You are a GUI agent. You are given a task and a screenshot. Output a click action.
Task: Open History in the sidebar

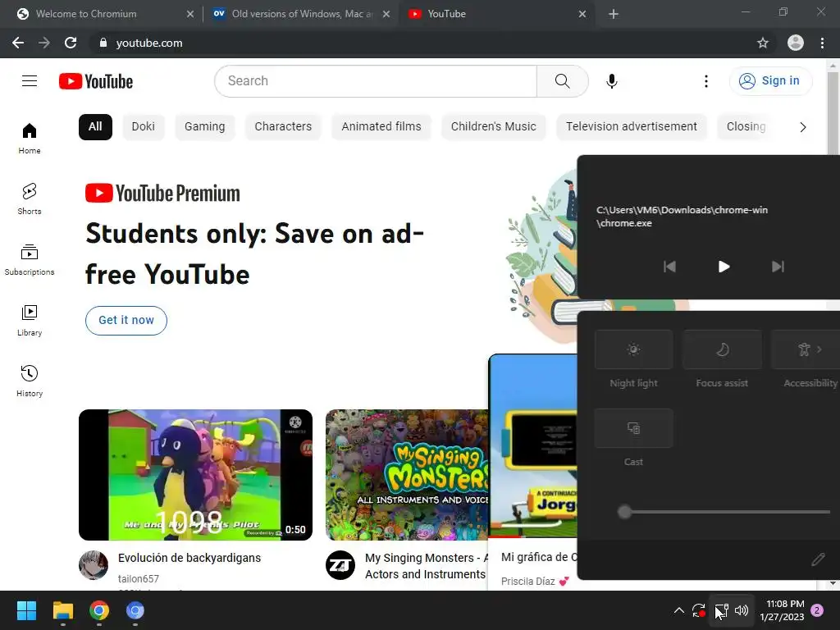[30, 381]
